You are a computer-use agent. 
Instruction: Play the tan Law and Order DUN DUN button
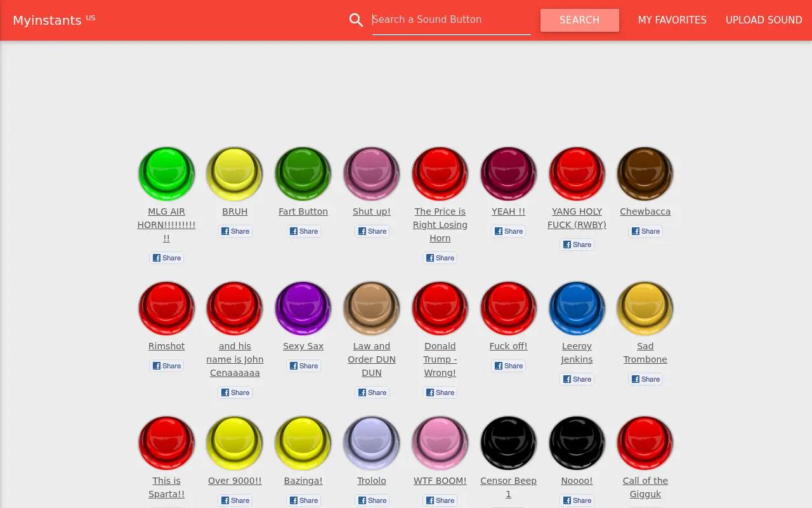click(372, 308)
